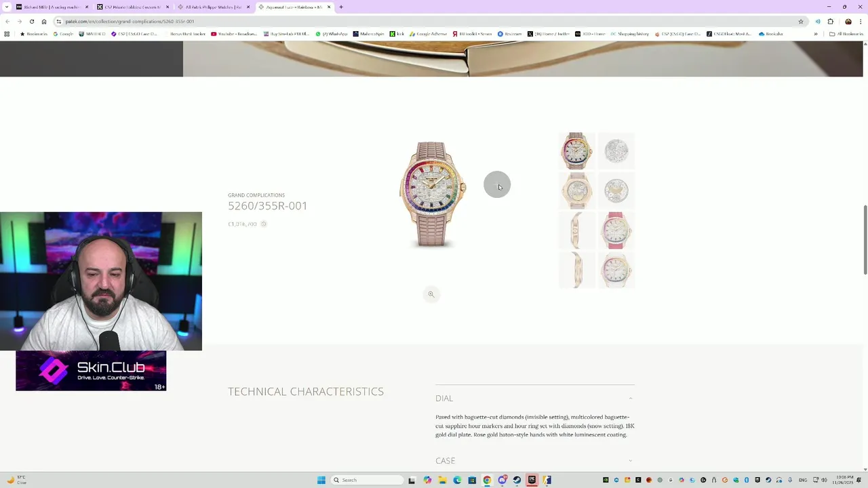The width and height of the screenshot is (868, 488).
Task: Open the Chrome three-dot menu
Action: (860, 21)
